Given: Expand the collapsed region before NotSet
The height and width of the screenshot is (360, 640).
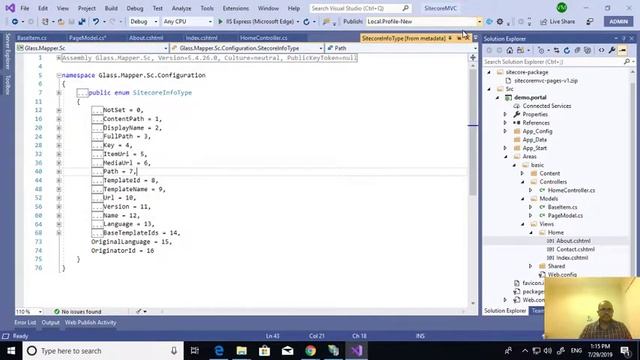Looking at the screenshot, I should click(x=59, y=110).
